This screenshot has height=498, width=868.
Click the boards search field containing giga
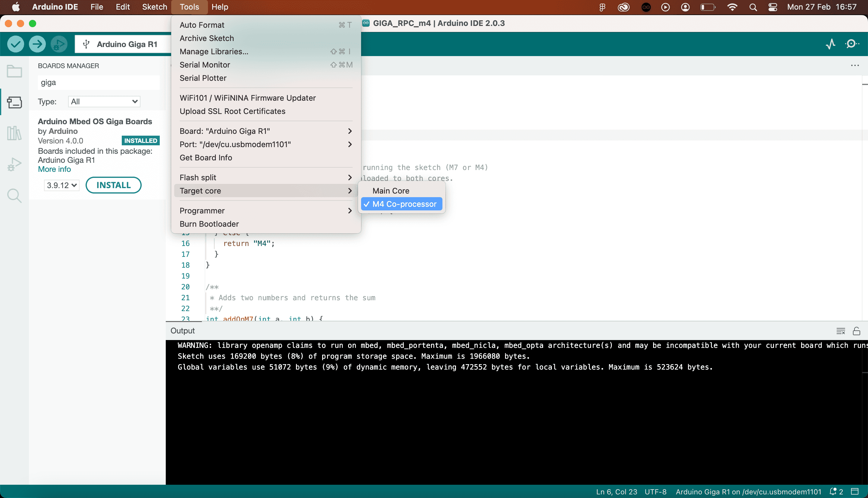tap(99, 82)
